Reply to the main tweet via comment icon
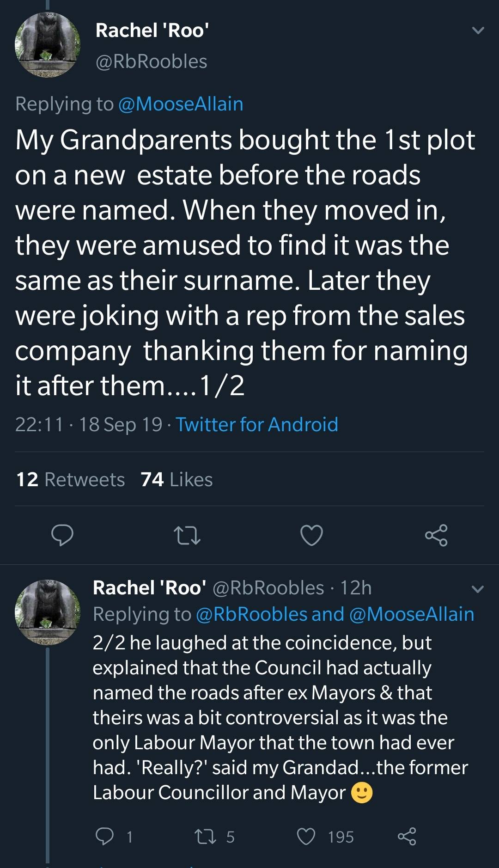The width and height of the screenshot is (499, 868). click(x=62, y=535)
